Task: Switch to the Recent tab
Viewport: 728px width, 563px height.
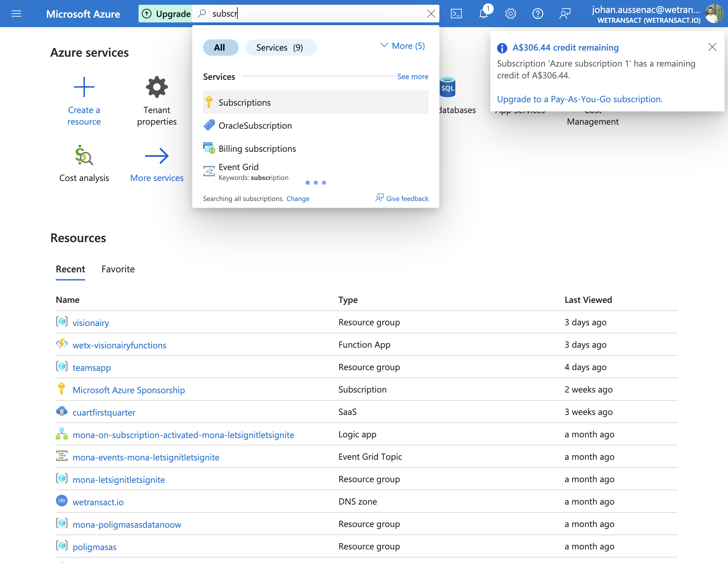Action: coord(70,269)
